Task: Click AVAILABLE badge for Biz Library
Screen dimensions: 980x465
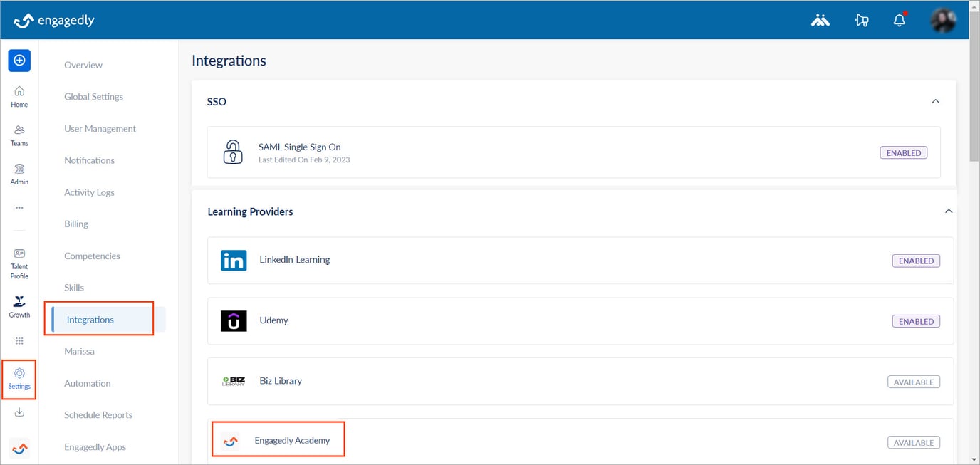Action: click(914, 382)
